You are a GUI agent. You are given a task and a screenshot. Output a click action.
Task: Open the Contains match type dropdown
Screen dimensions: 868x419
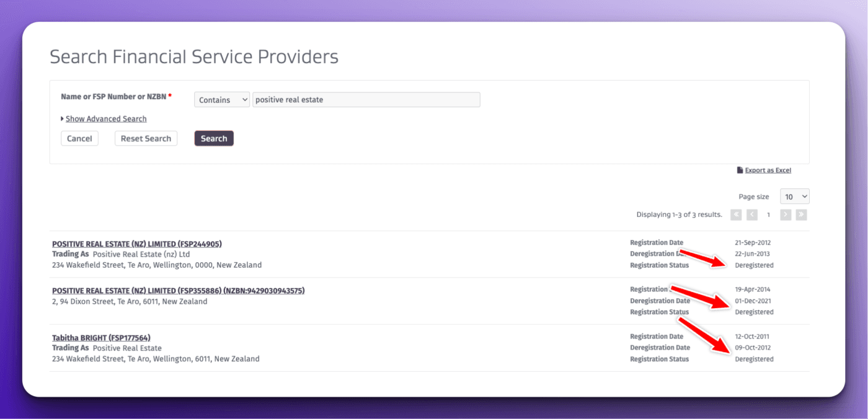click(x=222, y=100)
